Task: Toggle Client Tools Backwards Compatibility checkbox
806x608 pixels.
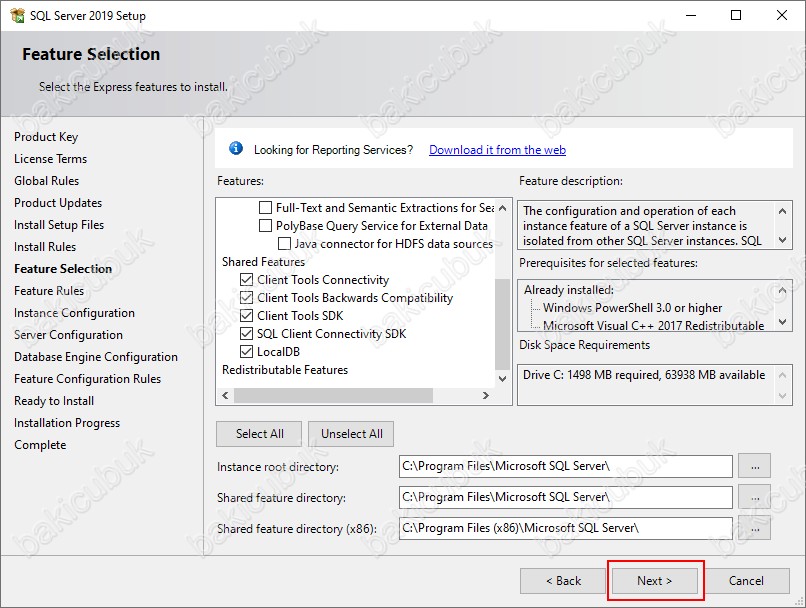Action: point(247,298)
